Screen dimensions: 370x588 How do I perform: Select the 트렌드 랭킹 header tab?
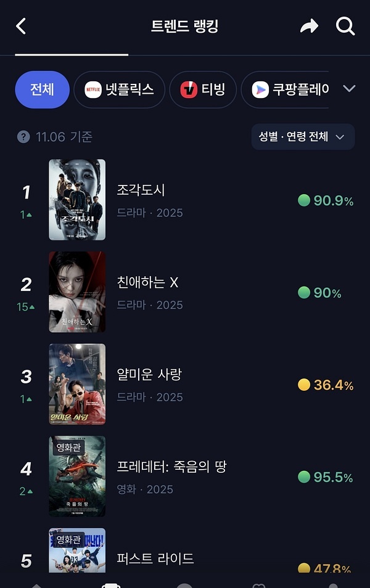point(184,27)
